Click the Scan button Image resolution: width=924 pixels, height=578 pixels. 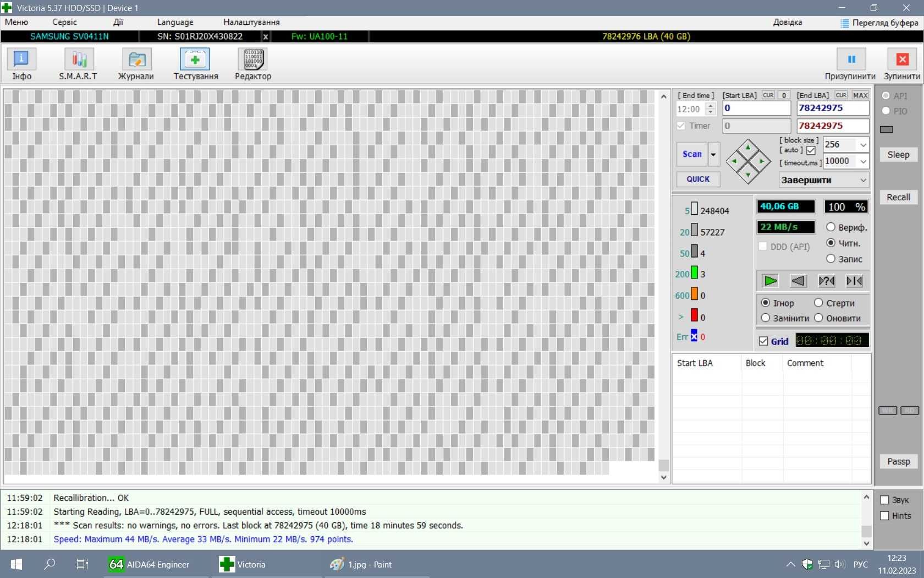692,155
